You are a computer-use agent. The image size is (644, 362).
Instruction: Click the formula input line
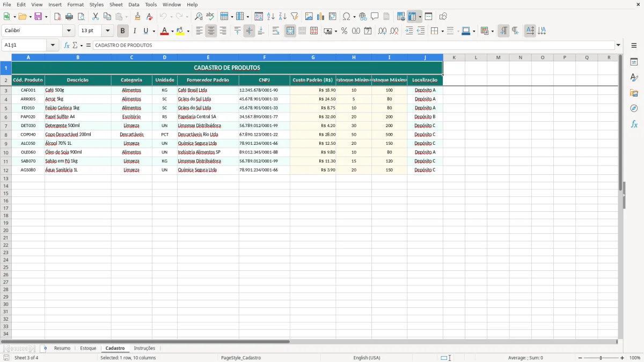(x=354, y=45)
